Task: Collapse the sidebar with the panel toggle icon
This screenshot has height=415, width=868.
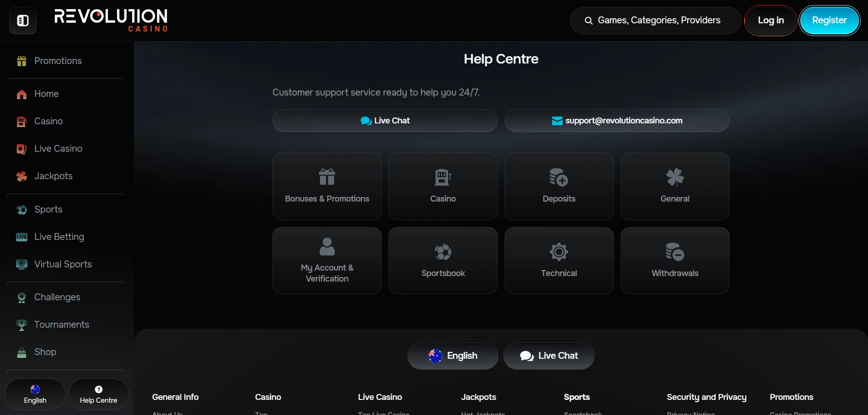Action: point(23,21)
